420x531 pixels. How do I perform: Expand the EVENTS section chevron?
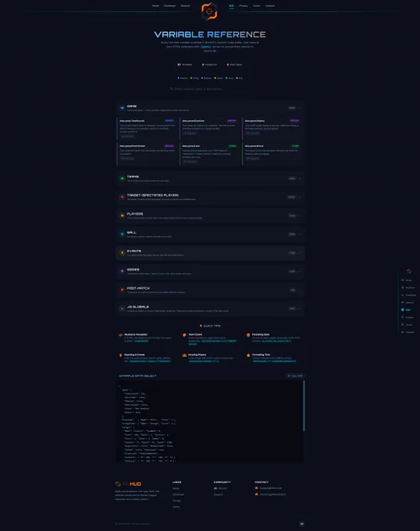[x=300, y=253]
